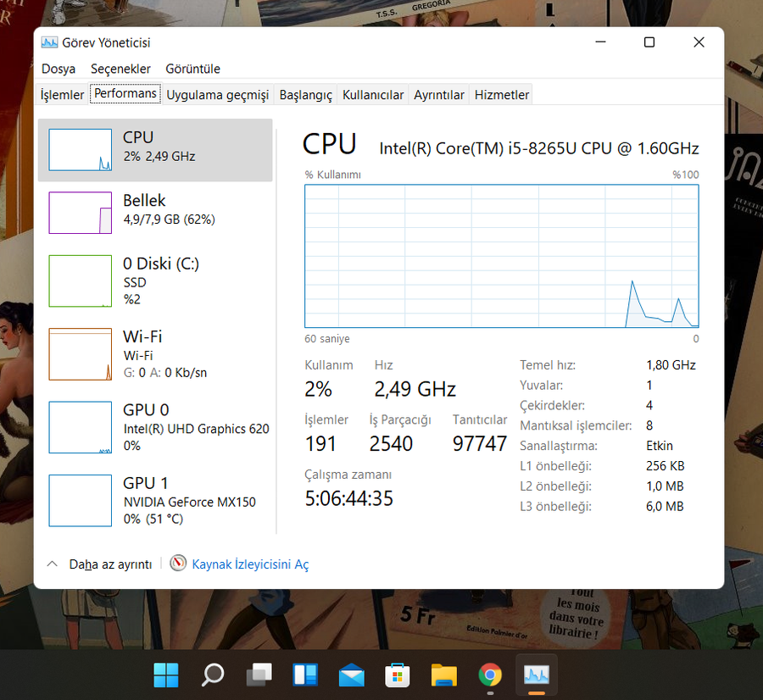Click the Kaynak İzleyicisi gauge icon

[178, 564]
